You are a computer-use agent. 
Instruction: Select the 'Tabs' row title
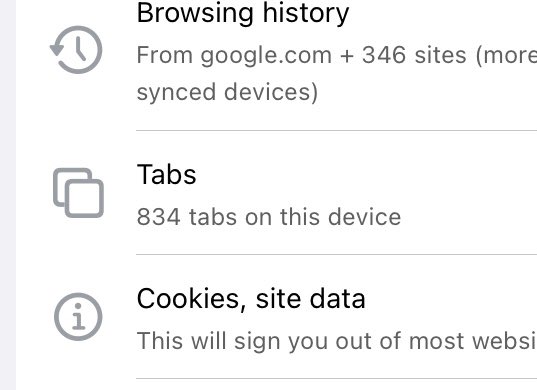click(166, 174)
